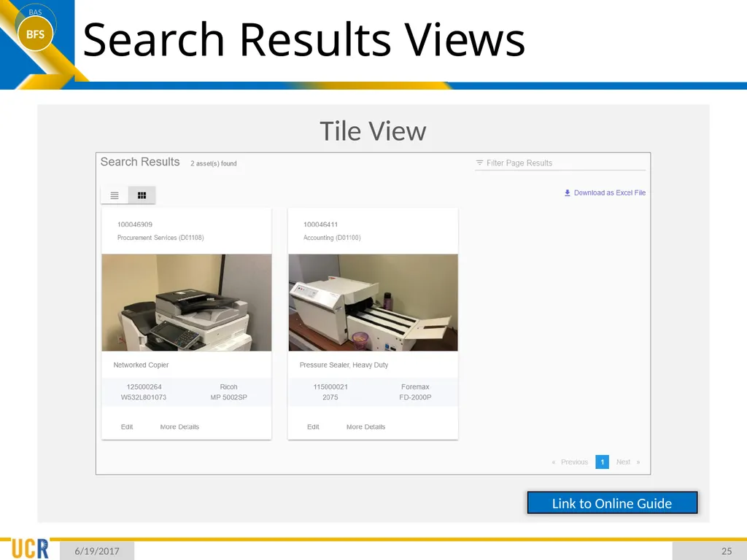This screenshot has width=747, height=560.
Task: Click tag number 115000021
Action: (330, 386)
